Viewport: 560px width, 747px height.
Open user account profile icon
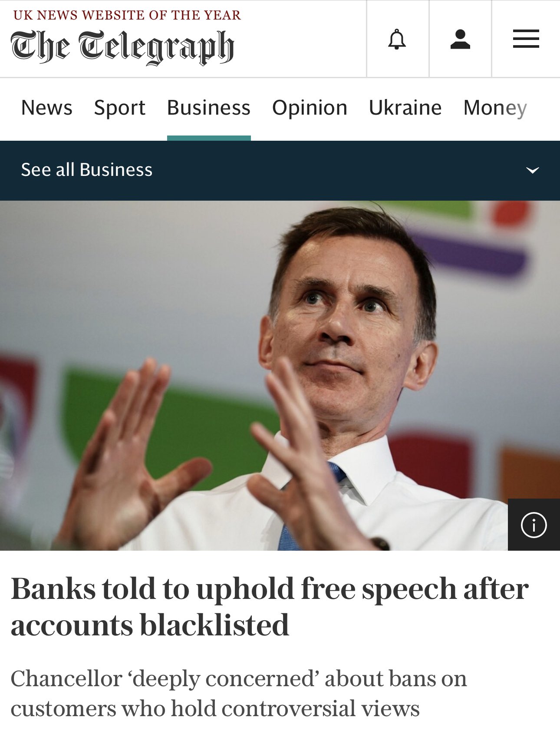(x=460, y=39)
